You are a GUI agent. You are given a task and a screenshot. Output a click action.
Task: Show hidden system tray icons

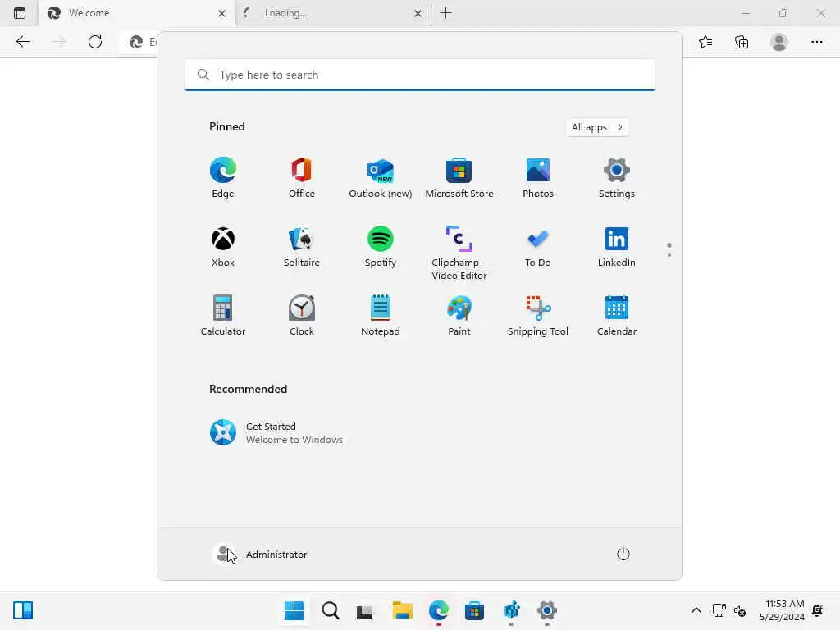696,610
